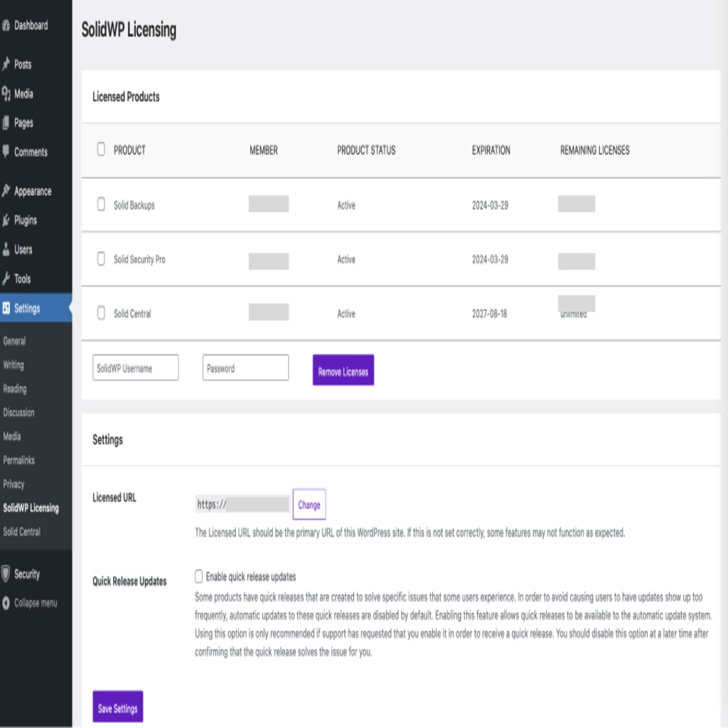728x728 pixels.
Task: Open Security menu label in sidebar
Action: 27,574
